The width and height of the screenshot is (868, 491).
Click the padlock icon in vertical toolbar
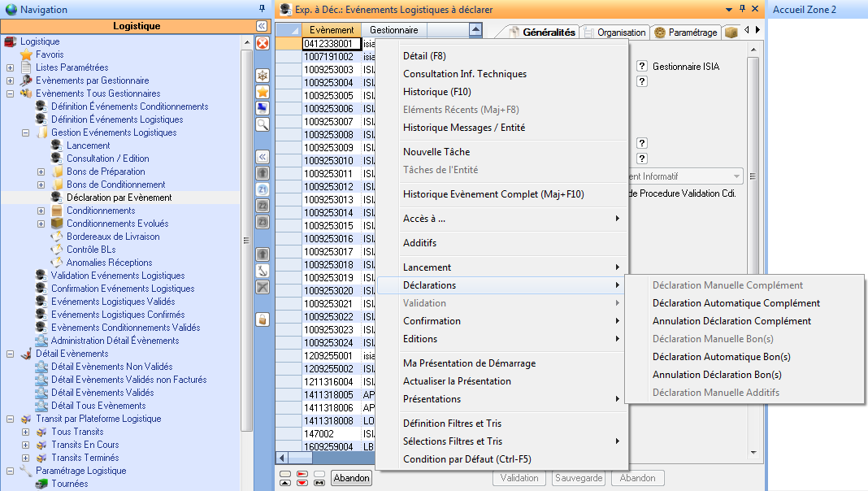(x=263, y=319)
